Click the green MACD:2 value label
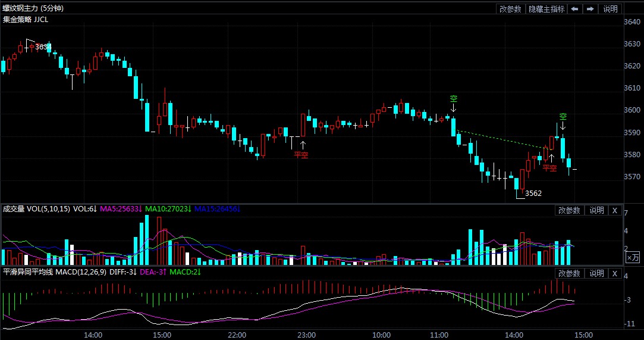The width and height of the screenshot is (644, 340). 185,272
